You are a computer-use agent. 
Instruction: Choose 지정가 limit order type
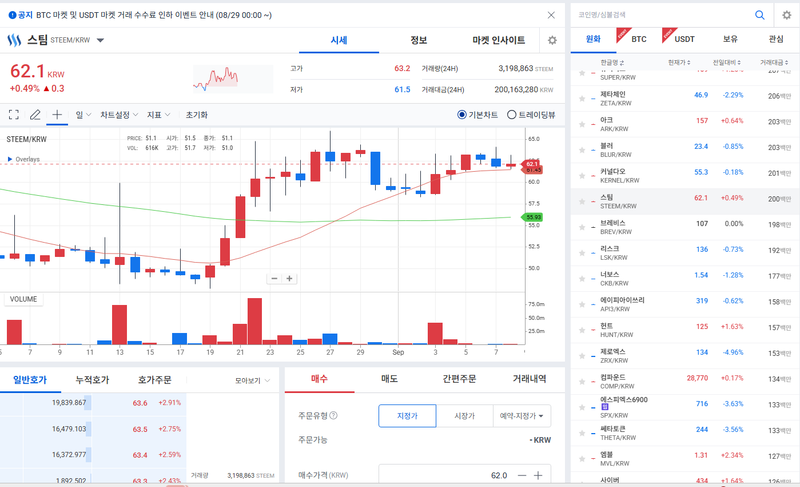[407, 416]
